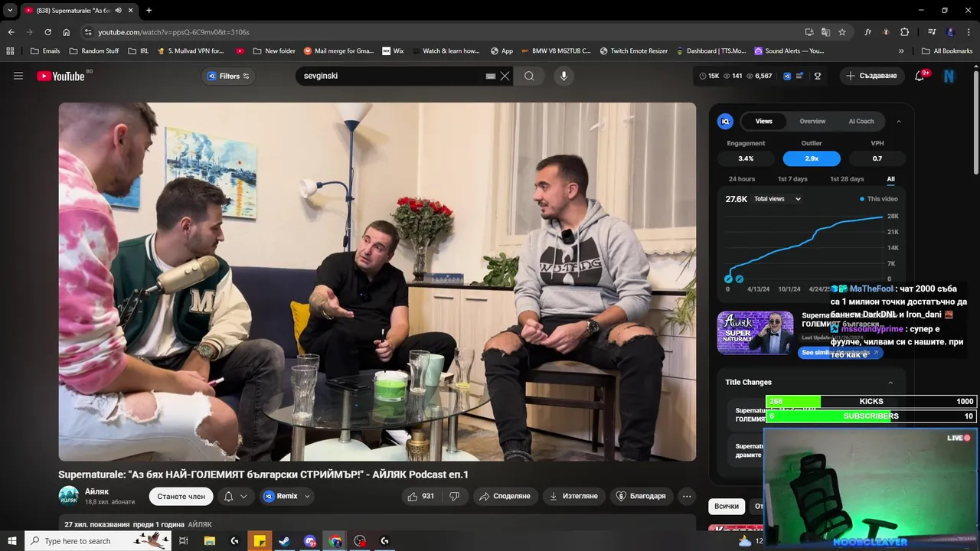Select the All time range
This screenshot has height=551, width=980.
(890, 179)
